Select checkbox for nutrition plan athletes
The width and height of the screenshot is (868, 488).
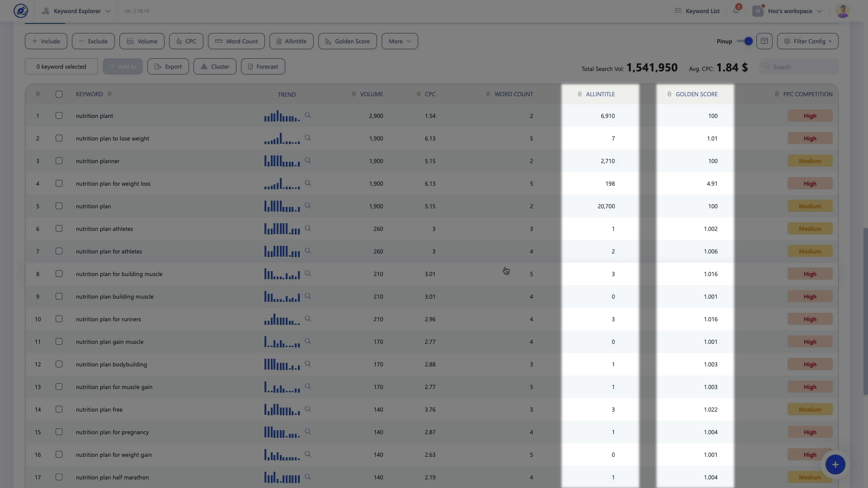click(59, 229)
